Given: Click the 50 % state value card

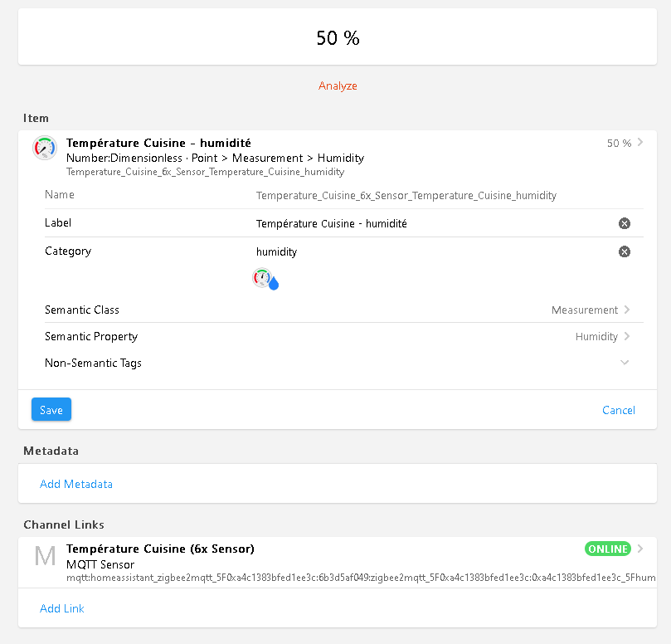Looking at the screenshot, I should 338,37.
